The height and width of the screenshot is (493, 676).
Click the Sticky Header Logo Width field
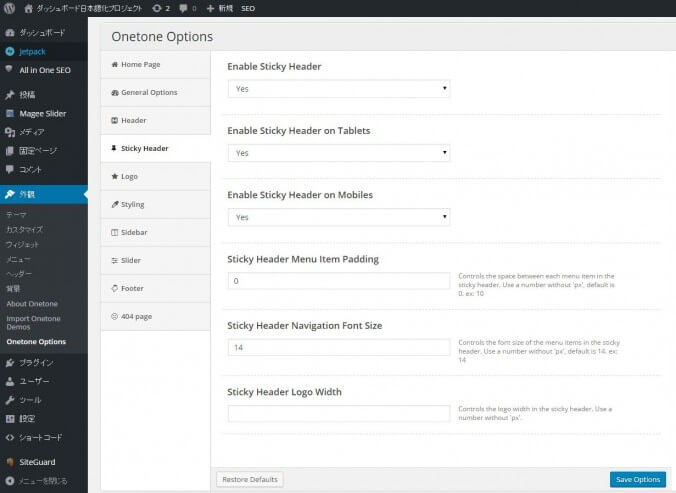click(x=338, y=413)
